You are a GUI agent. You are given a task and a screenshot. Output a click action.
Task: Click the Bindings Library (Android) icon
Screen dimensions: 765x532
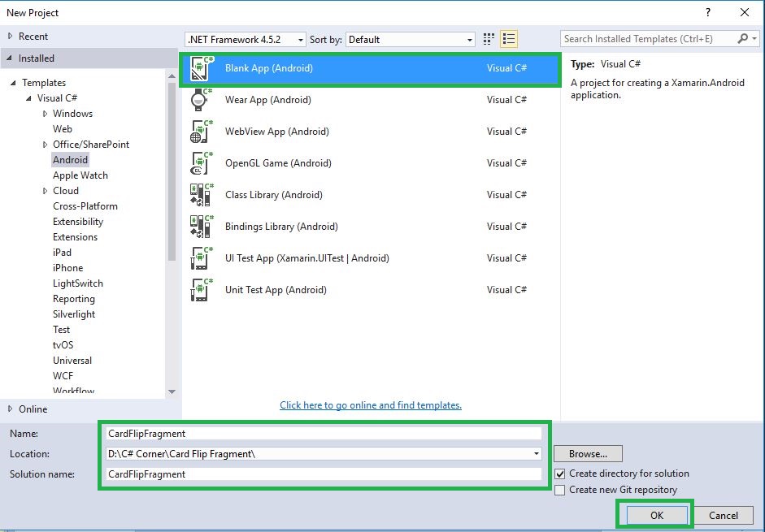(x=201, y=227)
